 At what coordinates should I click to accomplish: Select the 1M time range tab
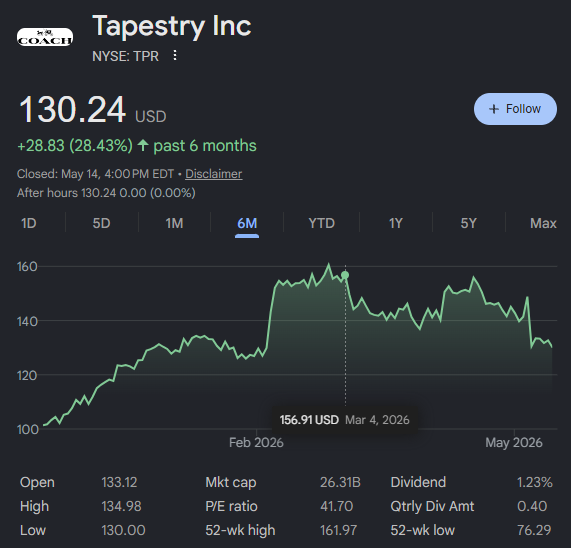(174, 223)
